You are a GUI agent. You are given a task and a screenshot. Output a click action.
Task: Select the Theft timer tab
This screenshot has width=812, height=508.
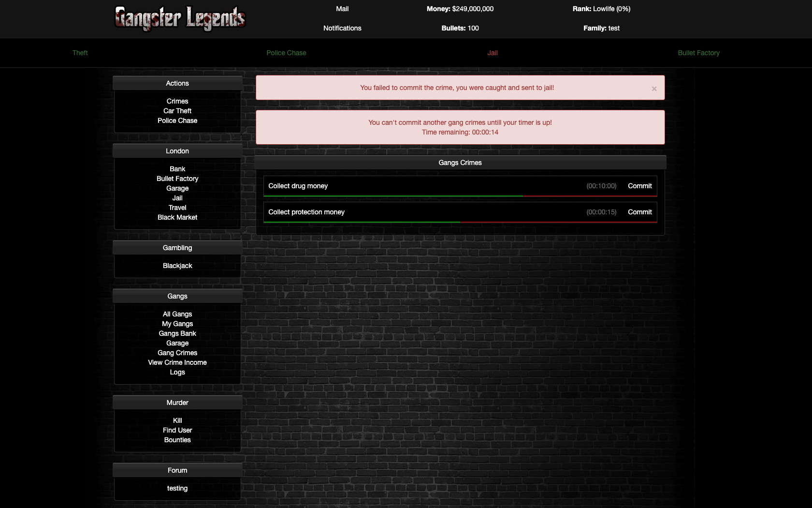(80, 53)
